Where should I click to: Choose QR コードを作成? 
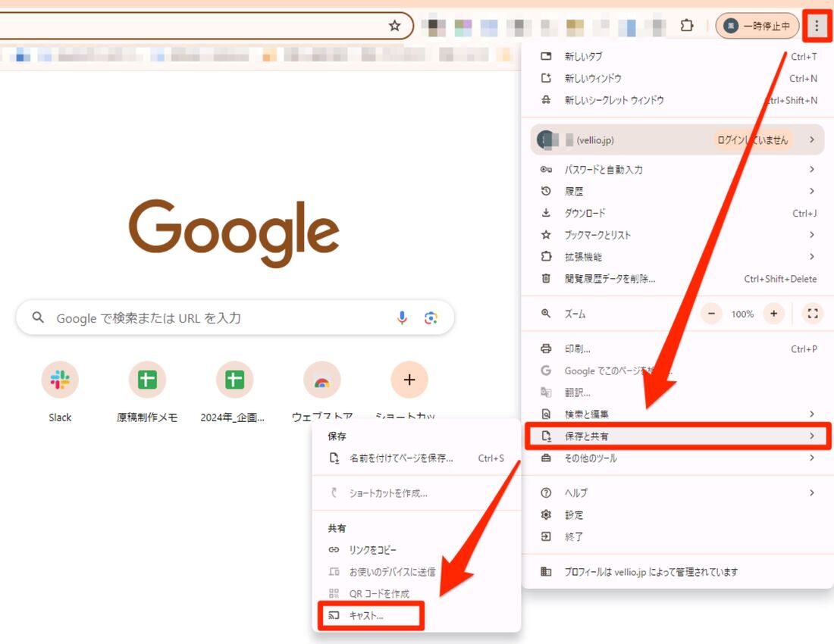(416, 593)
